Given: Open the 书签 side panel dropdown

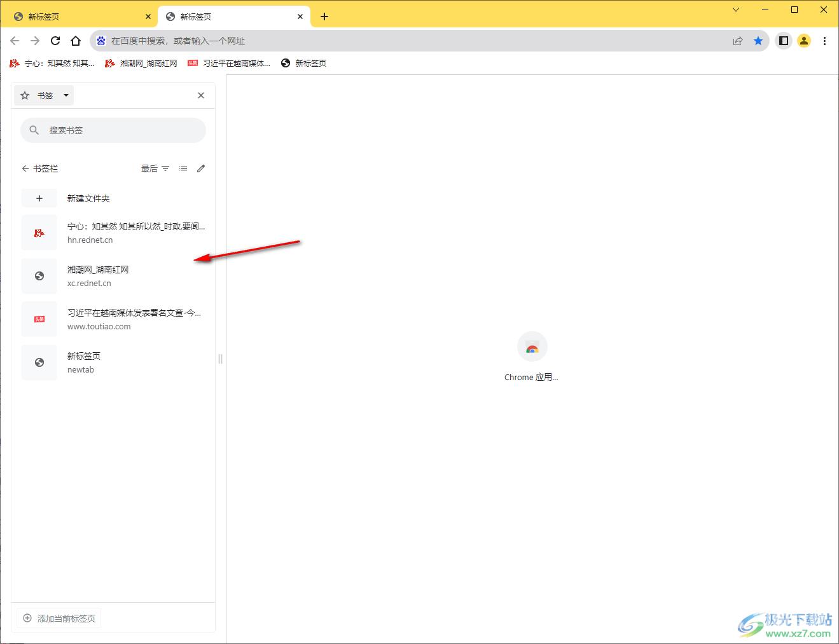Looking at the screenshot, I should coord(45,95).
